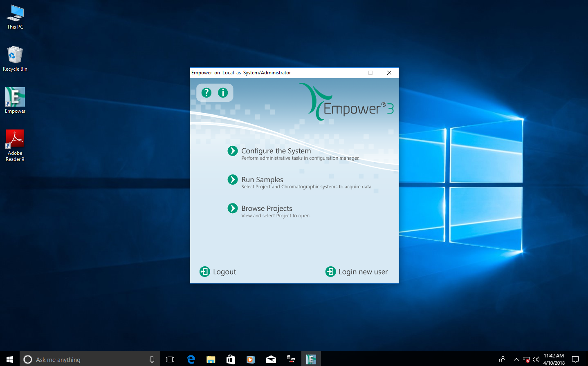Click the Login new user icon
The image size is (588, 366).
(x=330, y=272)
